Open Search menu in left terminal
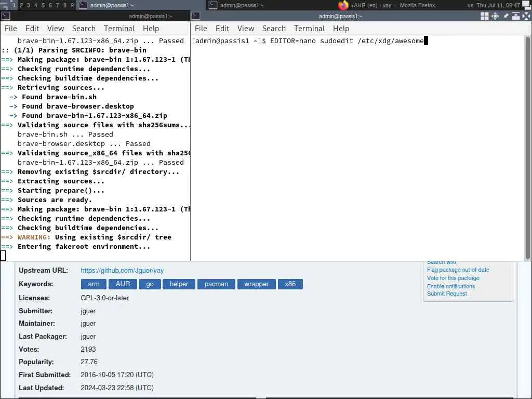This screenshot has width=532, height=399. 84,29
